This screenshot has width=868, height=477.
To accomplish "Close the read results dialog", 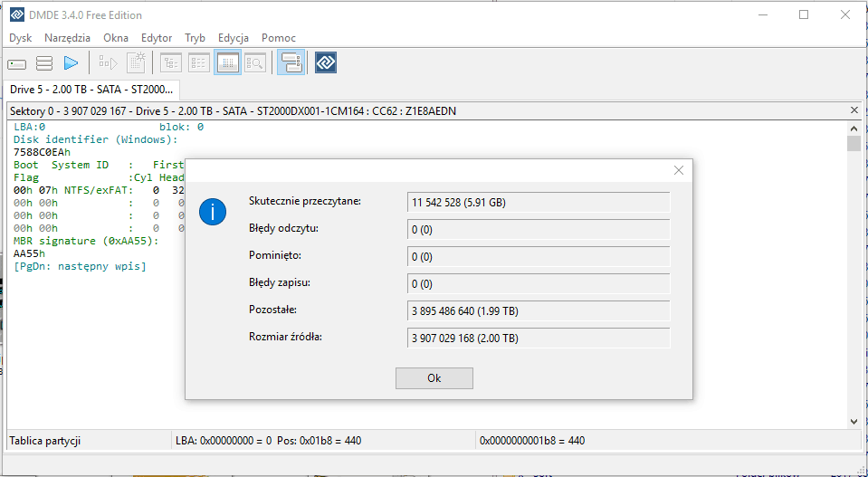I will pos(679,170).
